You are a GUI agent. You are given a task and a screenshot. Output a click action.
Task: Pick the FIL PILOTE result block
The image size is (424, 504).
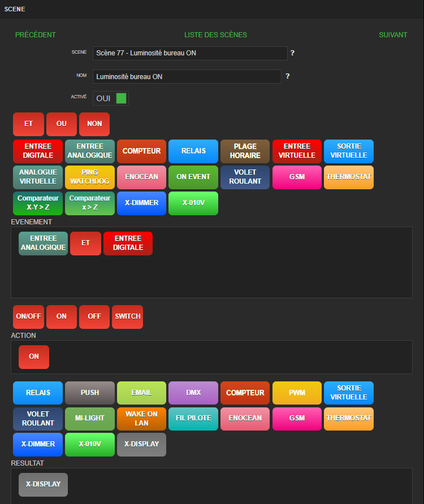pyautogui.click(x=193, y=419)
